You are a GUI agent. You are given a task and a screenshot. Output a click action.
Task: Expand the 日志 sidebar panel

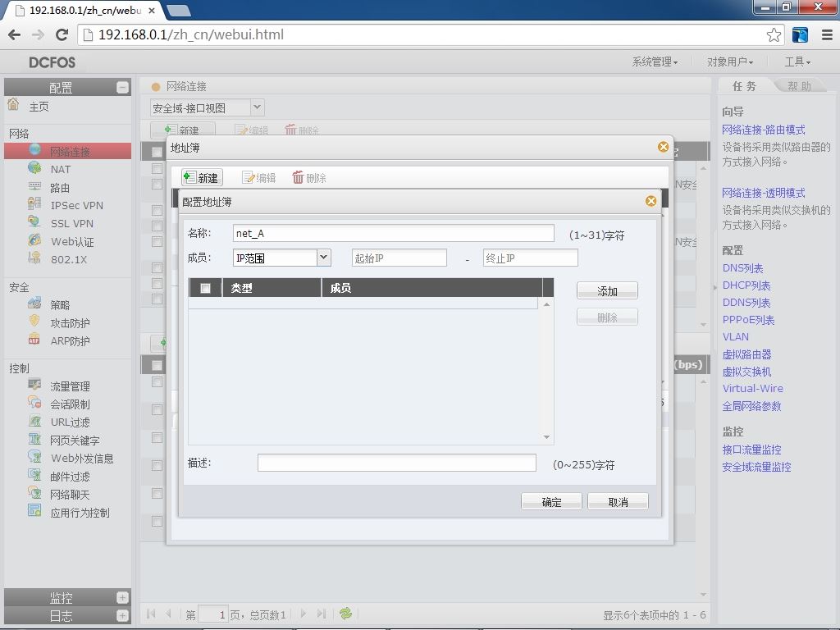point(122,615)
